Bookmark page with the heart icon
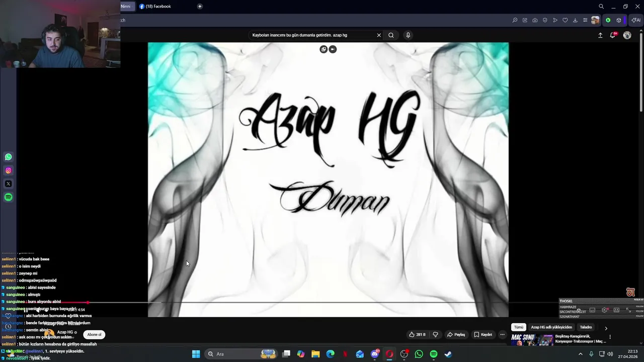 [565, 20]
